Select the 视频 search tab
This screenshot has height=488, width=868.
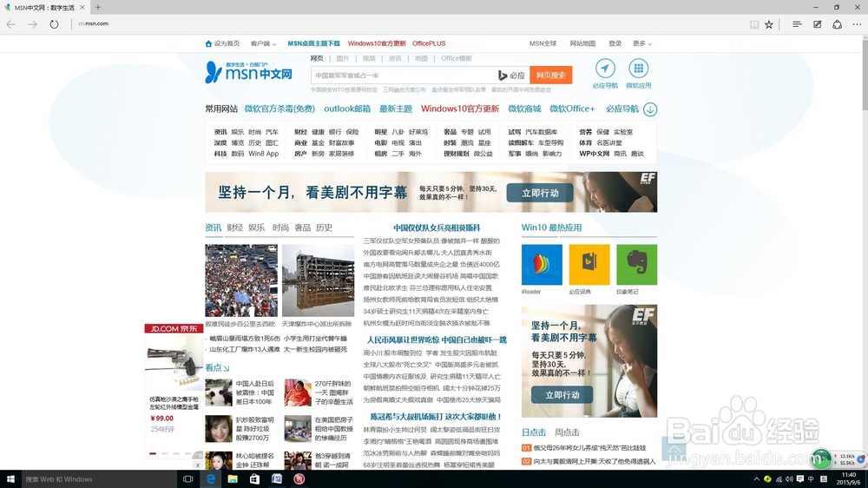pyautogui.click(x=369, y=58)
